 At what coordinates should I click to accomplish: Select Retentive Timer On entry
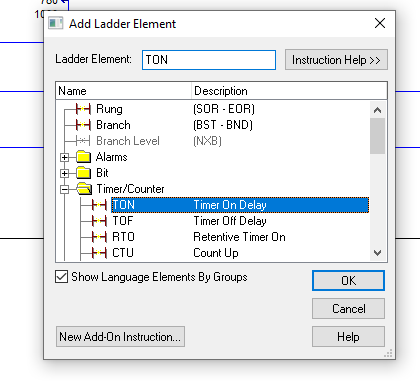(x=240, y=237)
